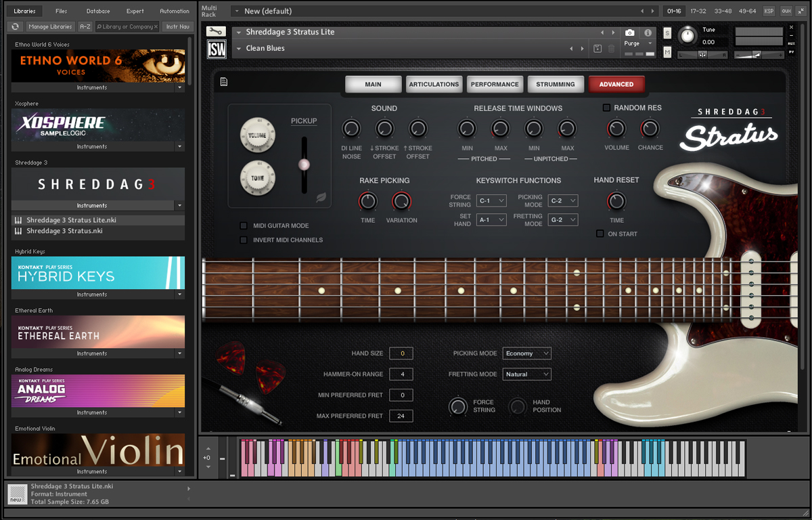Image resolution: width=812 pixels, height=520 pixels.
Task: Enable MIDI Guitar Mode checkbox
Action: point(244,225)
